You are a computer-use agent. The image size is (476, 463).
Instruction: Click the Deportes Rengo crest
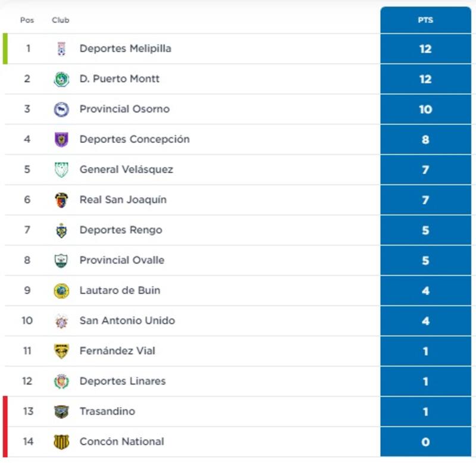62,230
